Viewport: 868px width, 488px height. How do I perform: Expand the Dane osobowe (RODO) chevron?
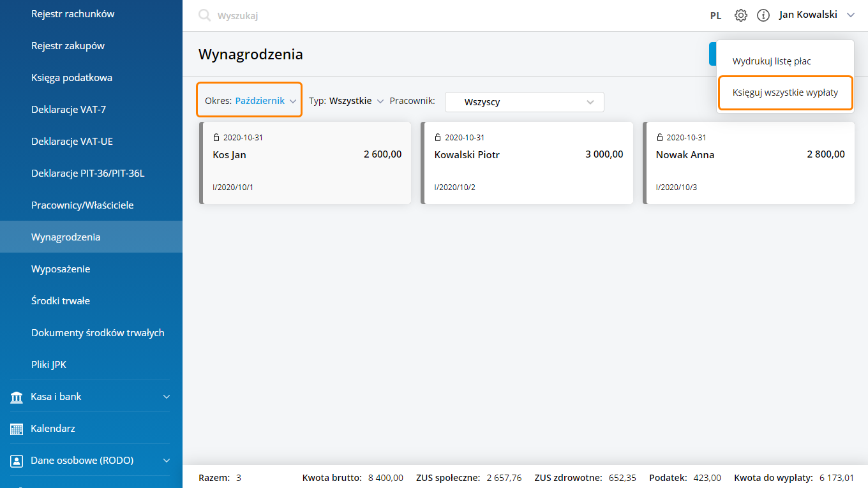tap(167, 461)
